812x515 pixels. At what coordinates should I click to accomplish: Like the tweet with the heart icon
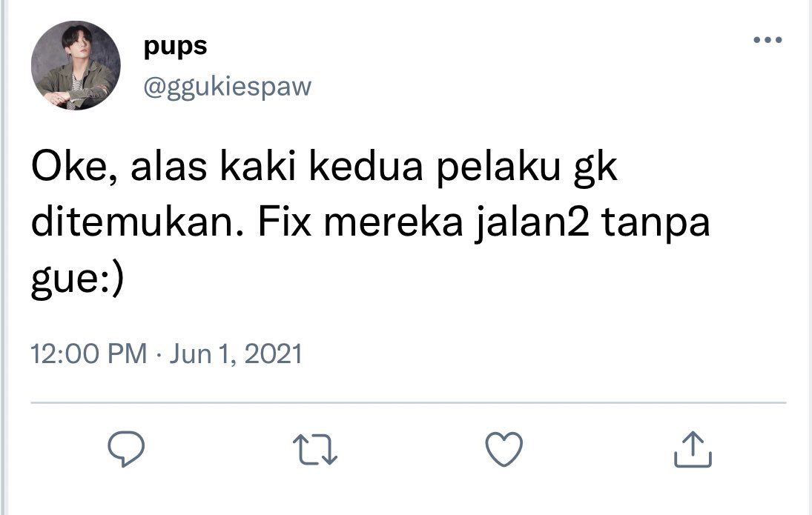click(x=504, y=449)
